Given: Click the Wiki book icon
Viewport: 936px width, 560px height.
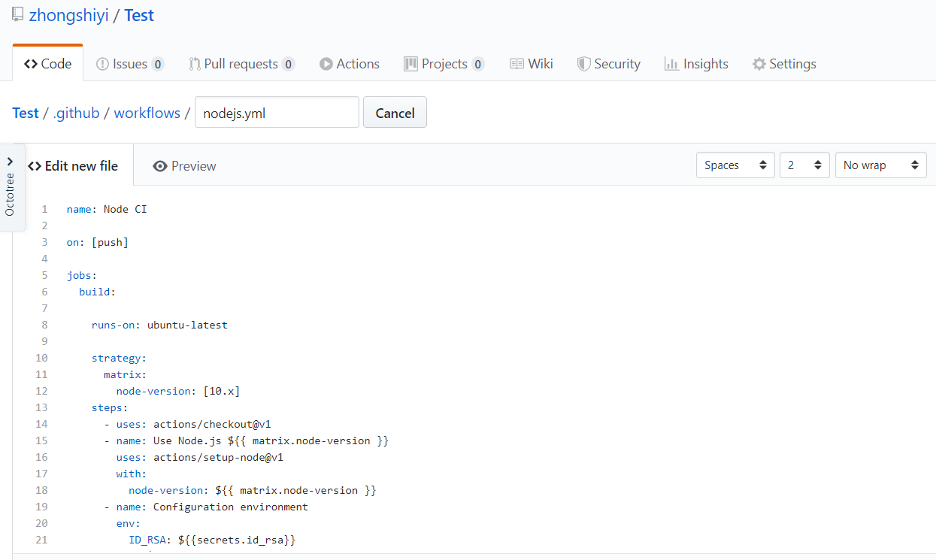Looking at the screenshot, I should coord(516,64).
